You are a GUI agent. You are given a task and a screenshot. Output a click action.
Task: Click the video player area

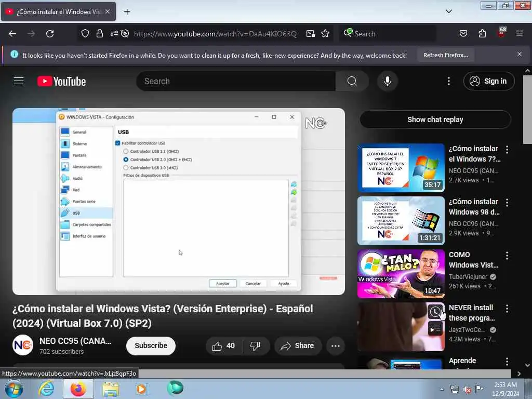(x=179, y=202)
